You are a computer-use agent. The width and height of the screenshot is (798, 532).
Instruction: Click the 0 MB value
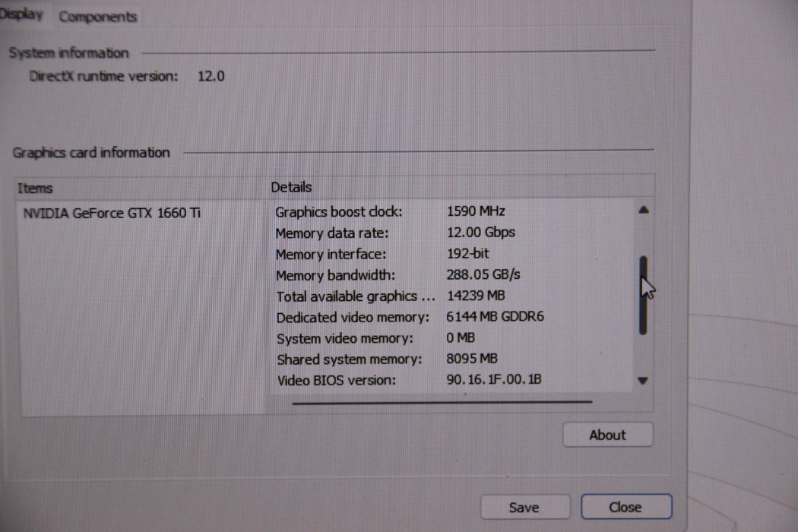coord(461,337)
